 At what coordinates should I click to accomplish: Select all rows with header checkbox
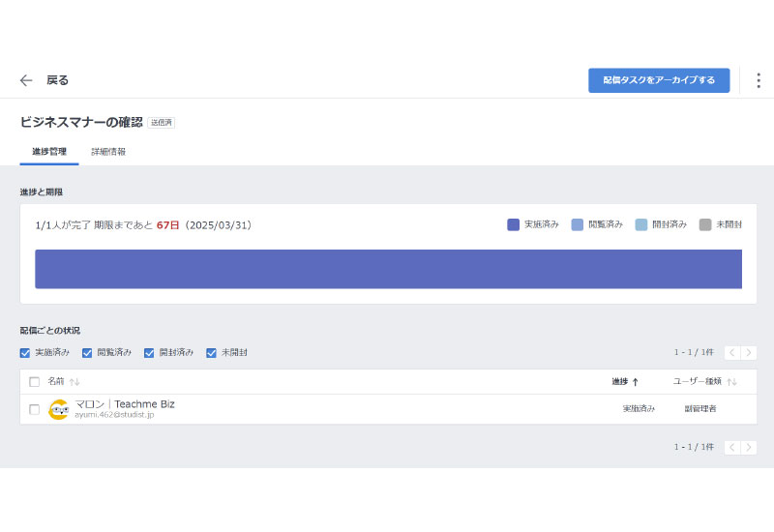35,382
